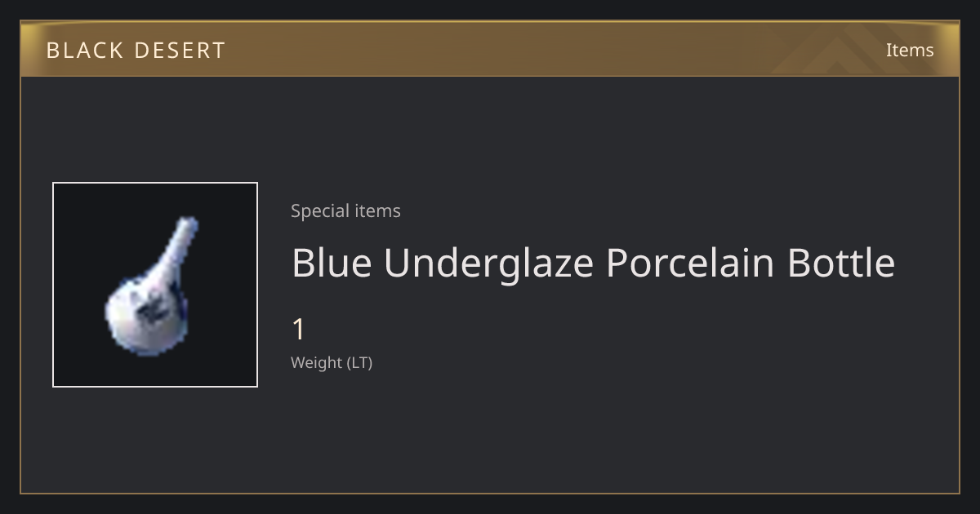Click the word DESERT in header
Image resolution: width=980 pixels, height=514 pixels.
coord(180,51)
